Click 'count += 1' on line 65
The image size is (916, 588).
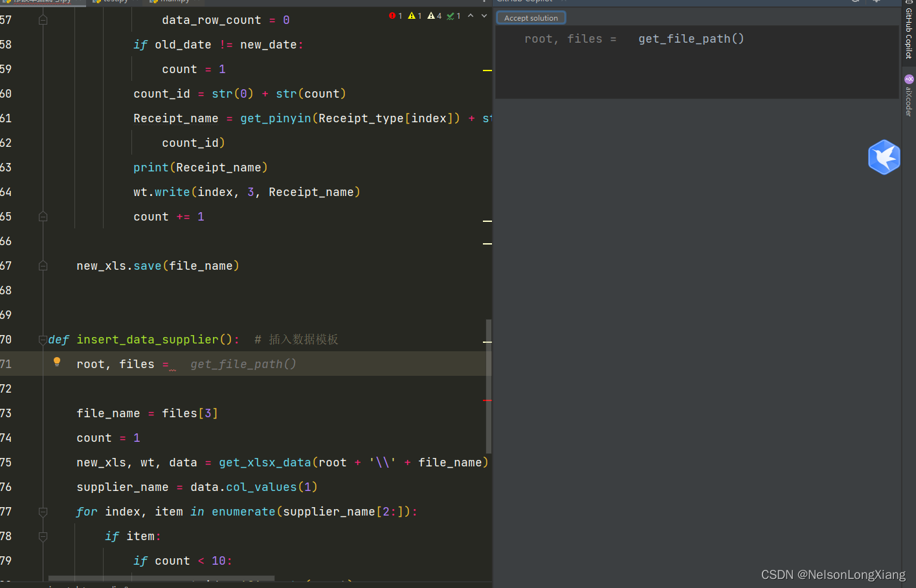tap(169, 217)
